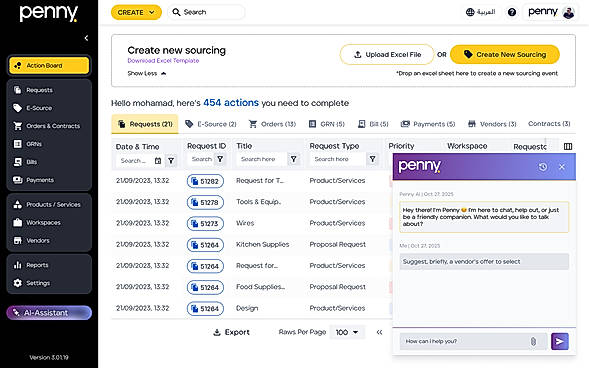This screenshot has height=368, width=589.
Task: Go to E-Source in the sidebar
Action: click(49, 108)
